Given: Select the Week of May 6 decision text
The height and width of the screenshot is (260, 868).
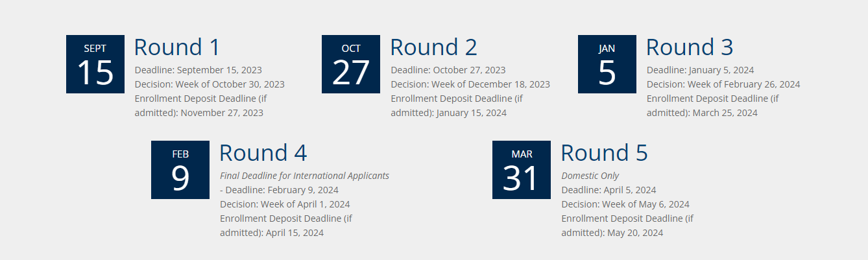Looking at the screenshot, I should [625, 204].
